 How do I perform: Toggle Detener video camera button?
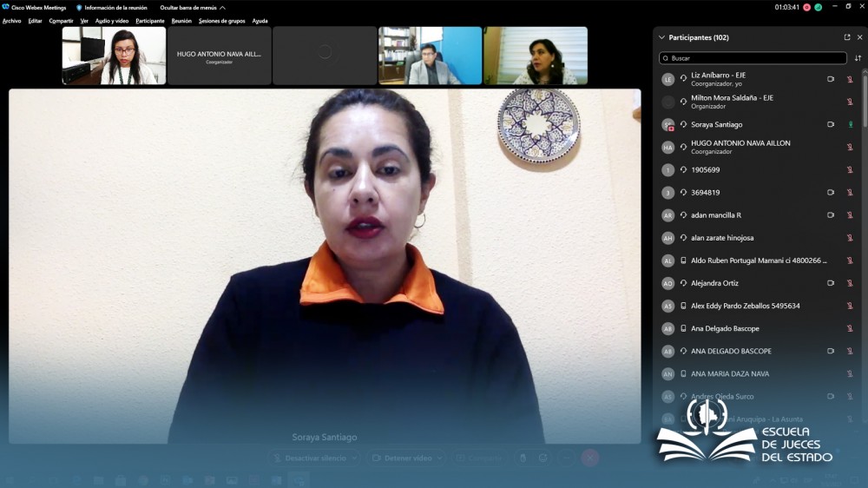[402, 458]
